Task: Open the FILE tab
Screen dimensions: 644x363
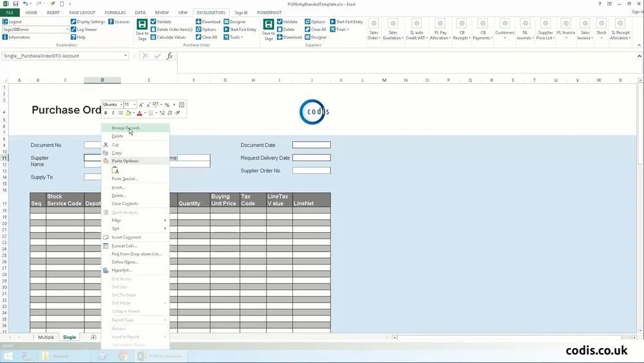Action: click(10, 13)
